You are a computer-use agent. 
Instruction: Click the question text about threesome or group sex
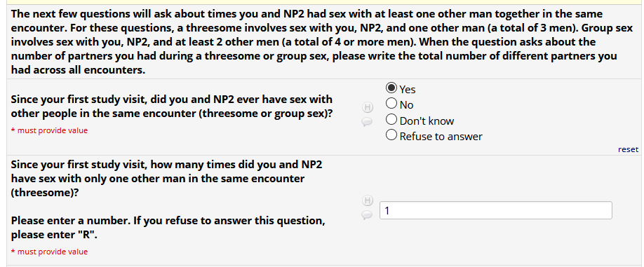click(x=172, y=107)
